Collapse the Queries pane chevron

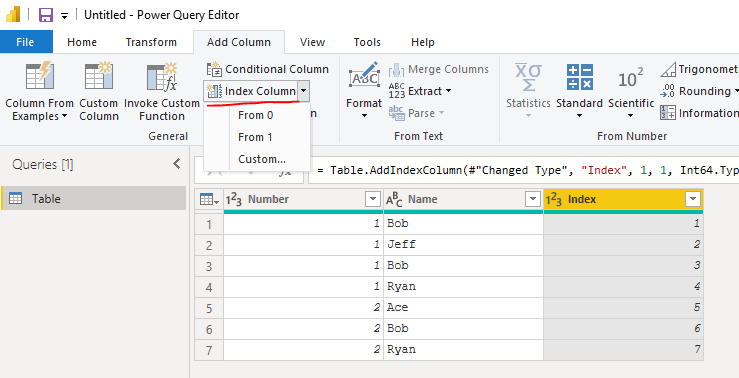tap(177, 164)
